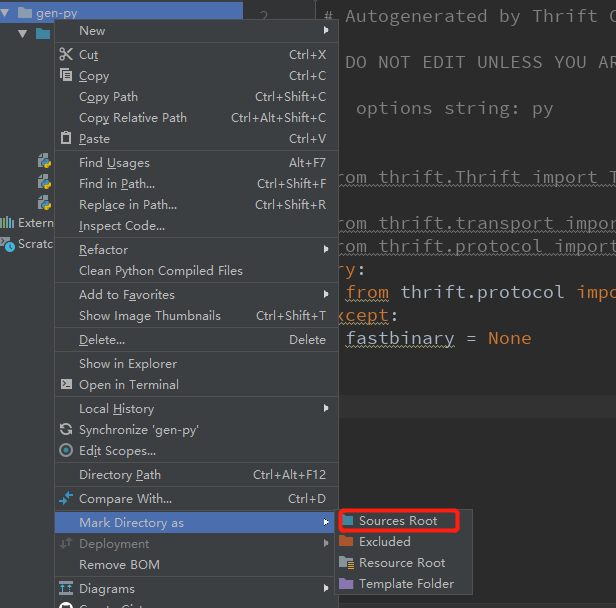Image resolution: width=616 pixels, height=608 pixels.
Task: Choose Directory Path menu entry
Action: [x=196, y=474]
